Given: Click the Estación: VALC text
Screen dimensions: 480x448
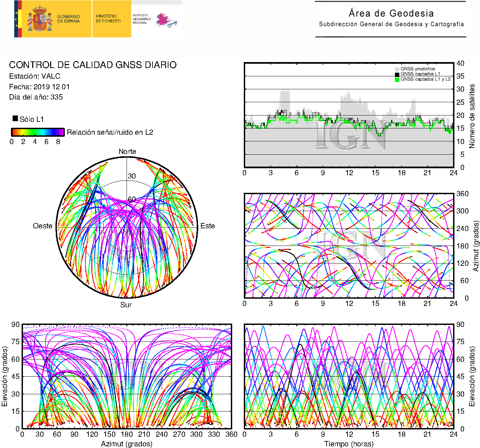Looking at the screenshot, I should (x=35, y=76).
